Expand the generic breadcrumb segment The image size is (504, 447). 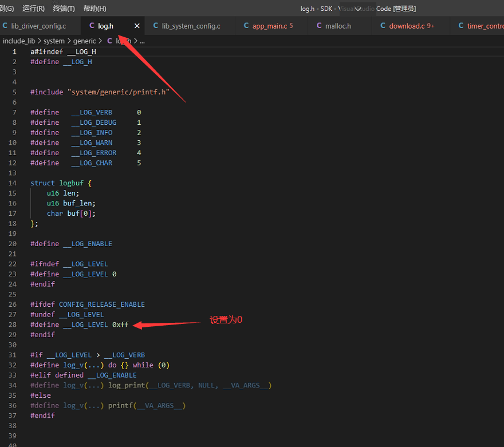click(x=84, y=41)
